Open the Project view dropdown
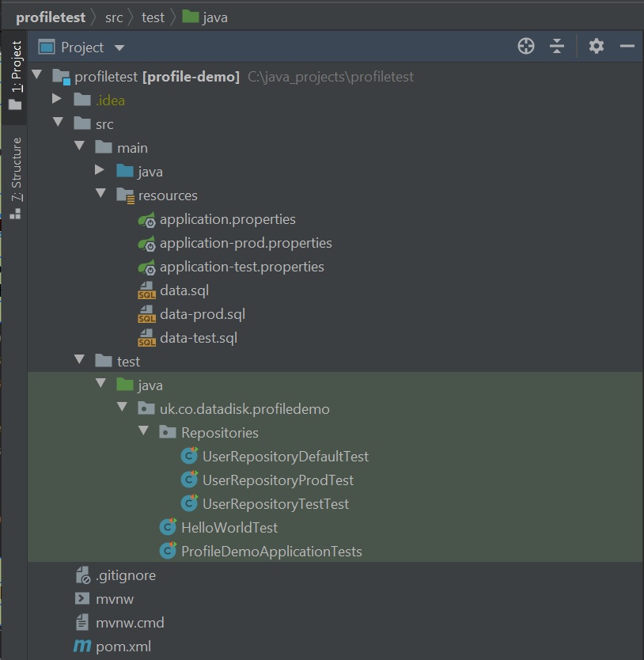644x660 pixels. click(119, 47)
